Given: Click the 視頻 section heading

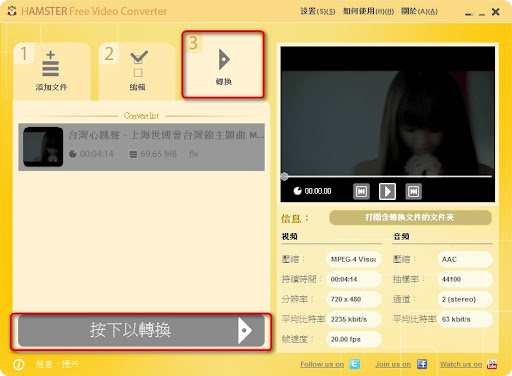Looking at the screenshot, I should (x=290, y=237).
